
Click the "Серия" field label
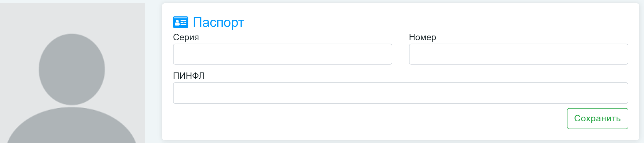(186, 37)
